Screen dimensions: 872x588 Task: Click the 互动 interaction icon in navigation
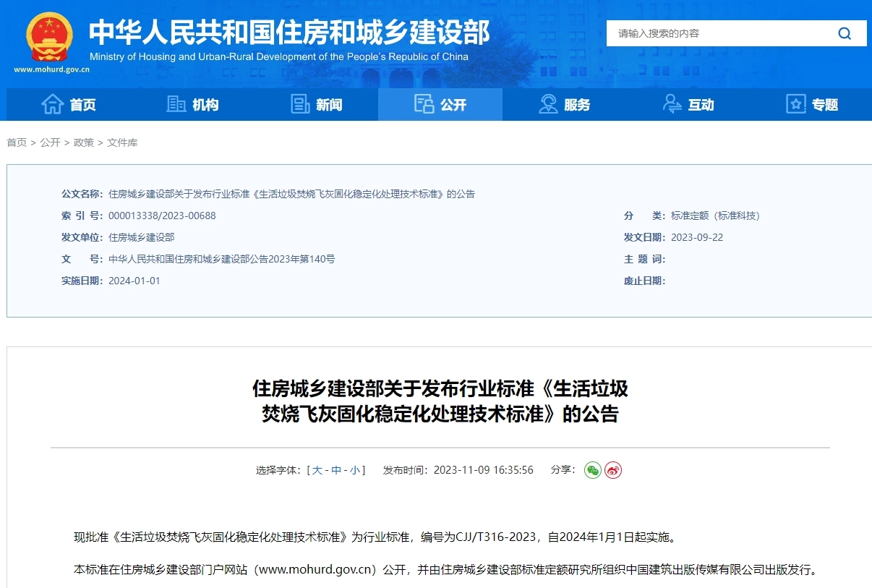click(x=672, y=103)
